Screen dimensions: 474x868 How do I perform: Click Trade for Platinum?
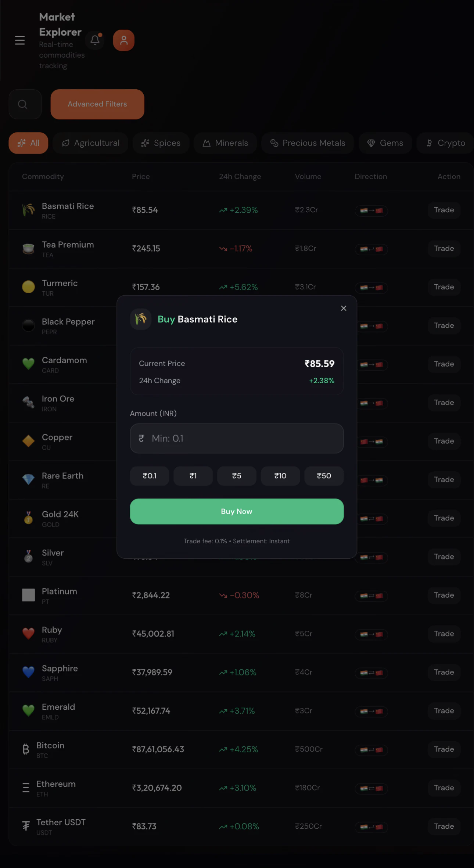tap(444, 595)
